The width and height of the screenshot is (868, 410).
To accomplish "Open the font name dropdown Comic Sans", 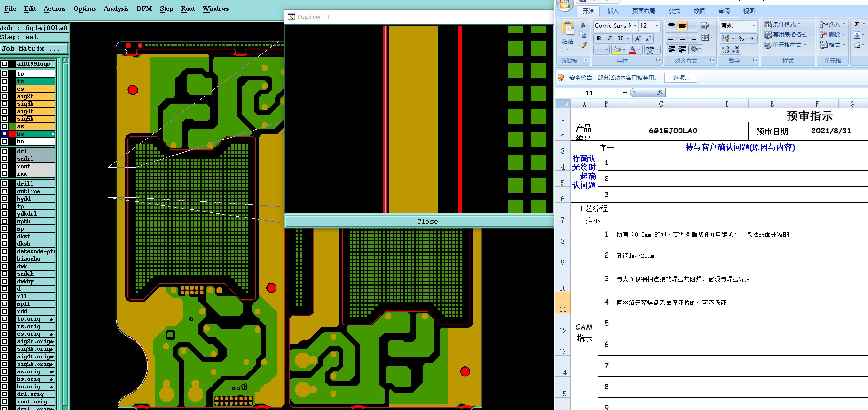I will [635, 26].
